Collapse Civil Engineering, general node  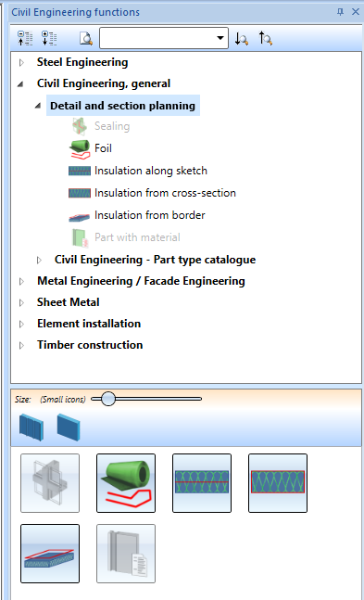(20, 83)
